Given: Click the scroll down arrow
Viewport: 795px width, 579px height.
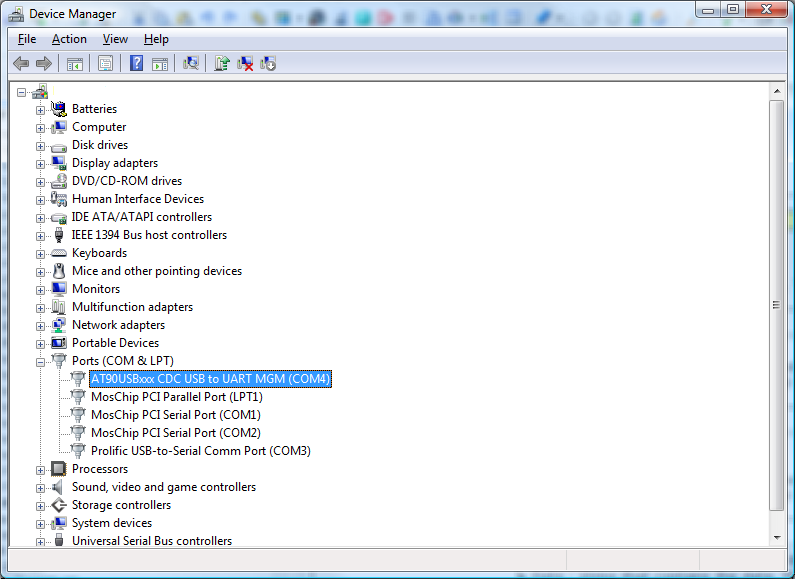Looking at the screenshot, I should tap(776, 537).
